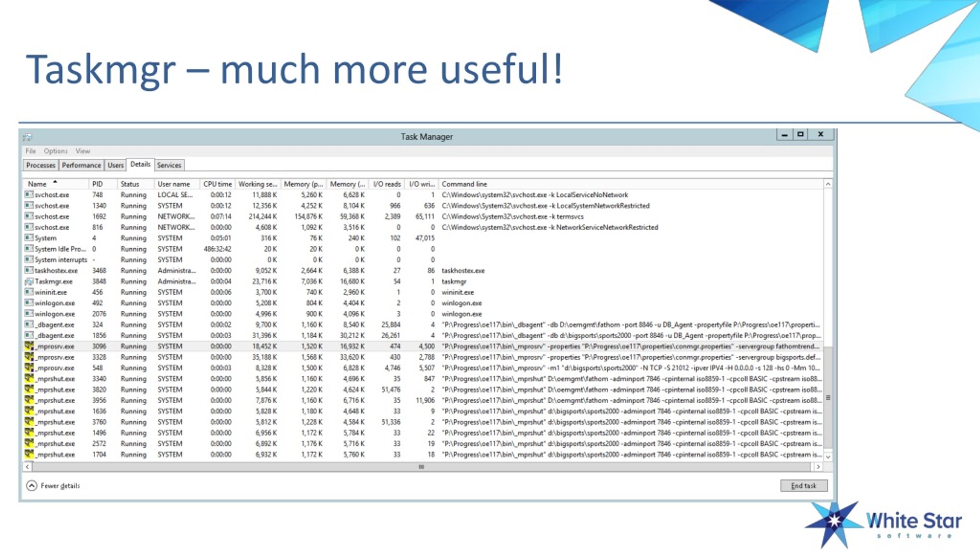The width and height of the screenshot is (980, 551).
Task: Click the vertical scrollbar thumb
Action: tap(828, 398)
